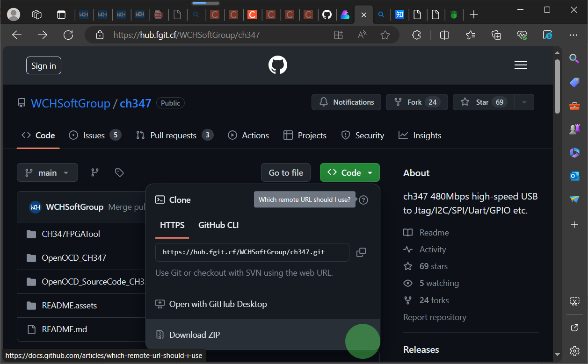
Task: Click the Clone help question mark icon
Action: 363,200
